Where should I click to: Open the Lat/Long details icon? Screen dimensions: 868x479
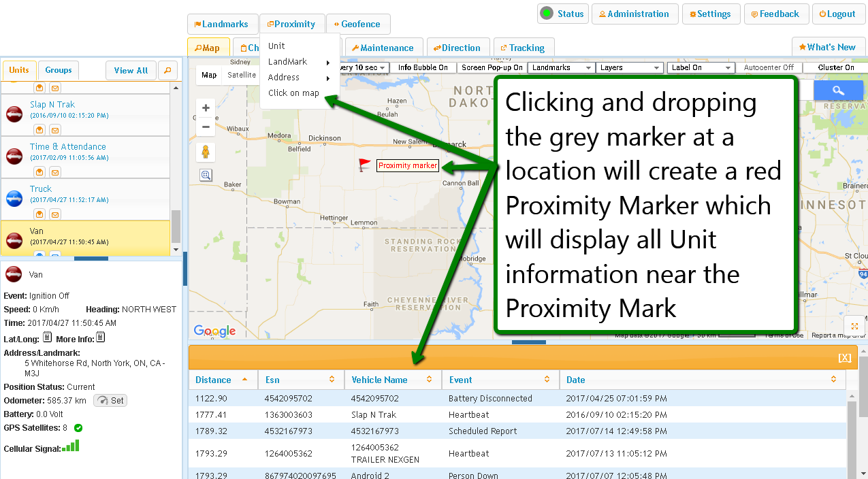click(47, 337)
